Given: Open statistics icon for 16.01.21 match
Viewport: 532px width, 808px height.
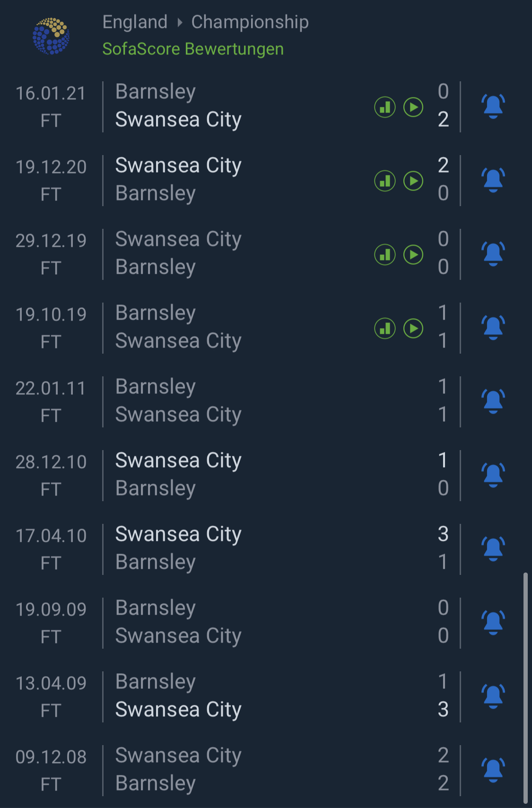Looking at the screenshot, I should pyautogui.click(x=385, y=107).
